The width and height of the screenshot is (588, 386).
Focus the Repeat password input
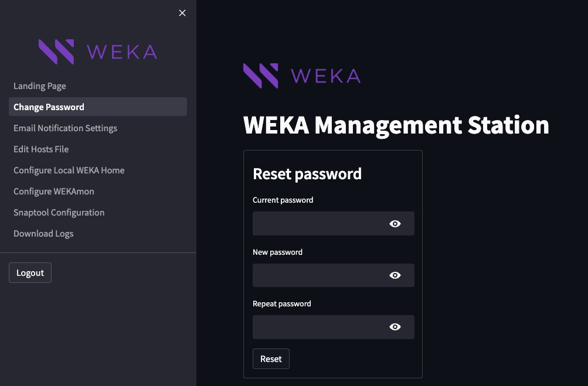coord(320,327)
